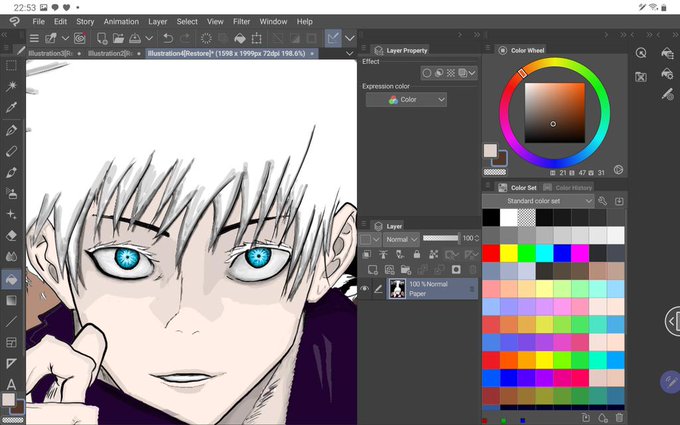
Task: Open the Filter menu
Action: (x=241, y=21)
